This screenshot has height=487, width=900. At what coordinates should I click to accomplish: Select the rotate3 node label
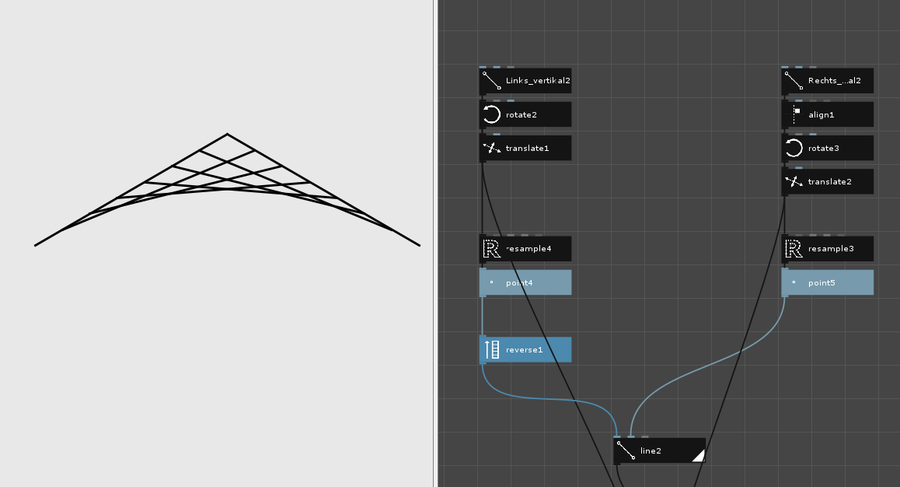824,148
